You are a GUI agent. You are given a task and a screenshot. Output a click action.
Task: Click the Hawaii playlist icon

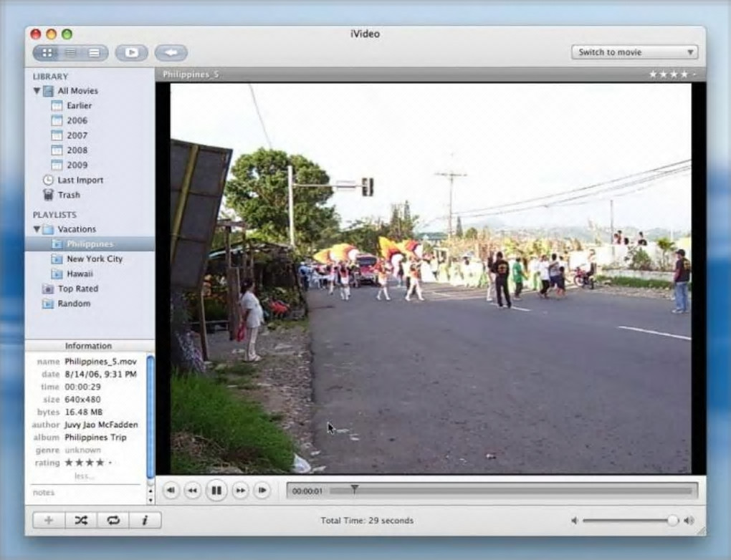[x=57, y=274]
